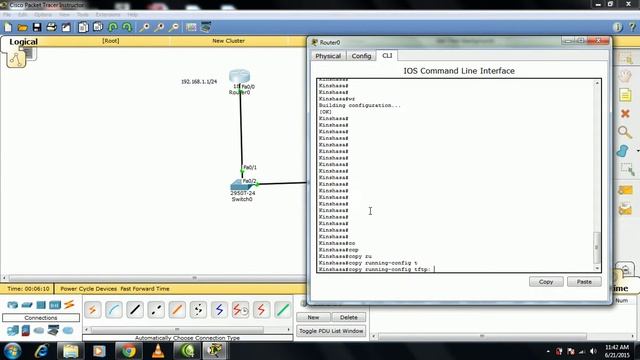Click the Zoom Reset magnifier icon
Viewport: 640px width, 360px height.
click(x=159, y=27)
